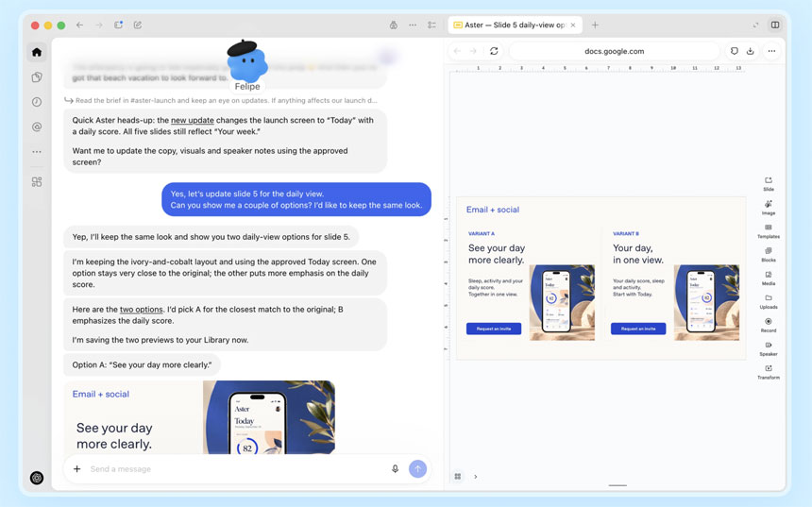
Task: Click the browser forward arrow
Action: coord(473,51)
